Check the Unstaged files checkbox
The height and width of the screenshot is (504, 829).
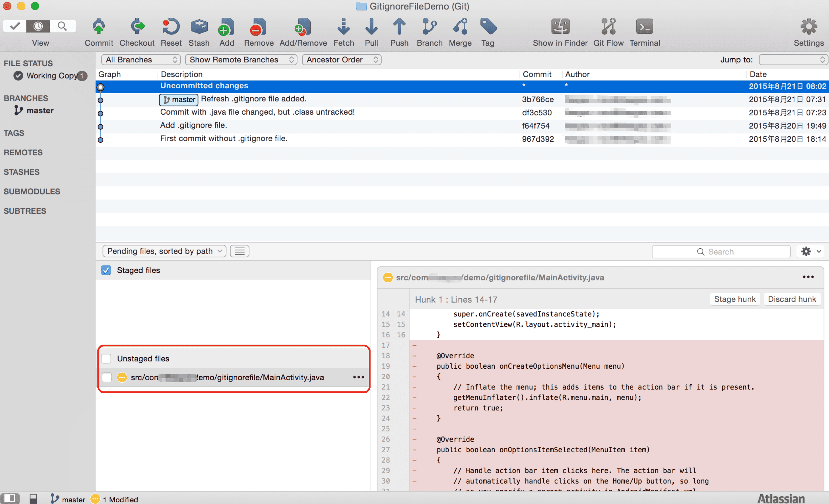[106, 359]
